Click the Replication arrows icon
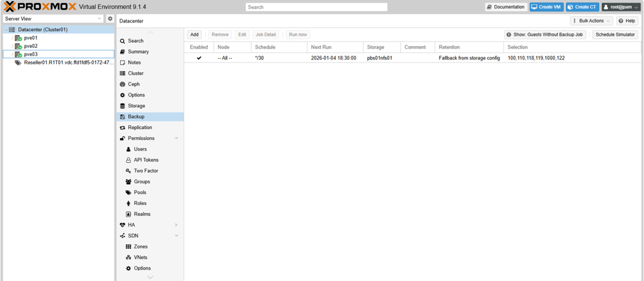The width and height of the screenshot is (644, 281). pos(123,127)
